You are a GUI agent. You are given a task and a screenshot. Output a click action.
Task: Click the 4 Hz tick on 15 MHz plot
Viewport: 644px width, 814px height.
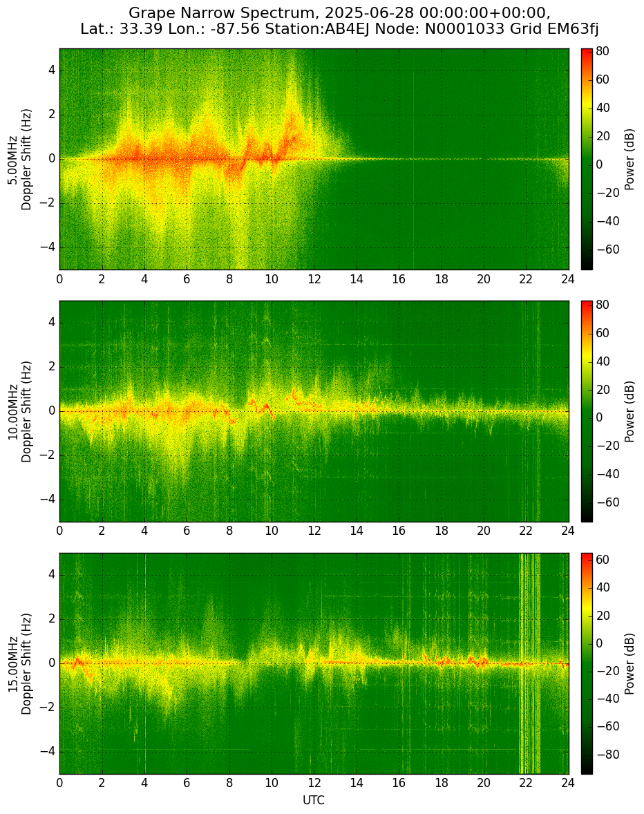pyautogui.click(x=52, y=575)
